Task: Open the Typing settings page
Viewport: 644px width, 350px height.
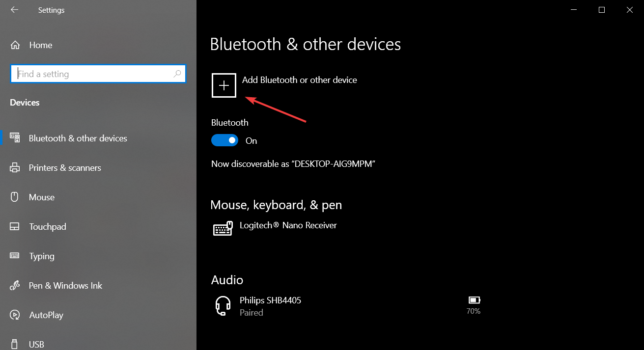Action: pos(42,256)
